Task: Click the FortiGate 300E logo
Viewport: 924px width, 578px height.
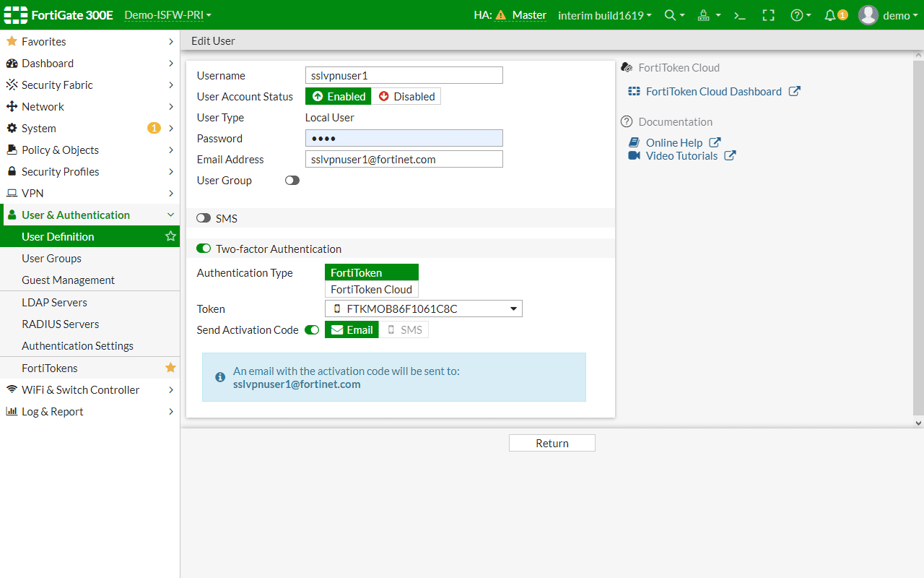Action: point(60,15)
